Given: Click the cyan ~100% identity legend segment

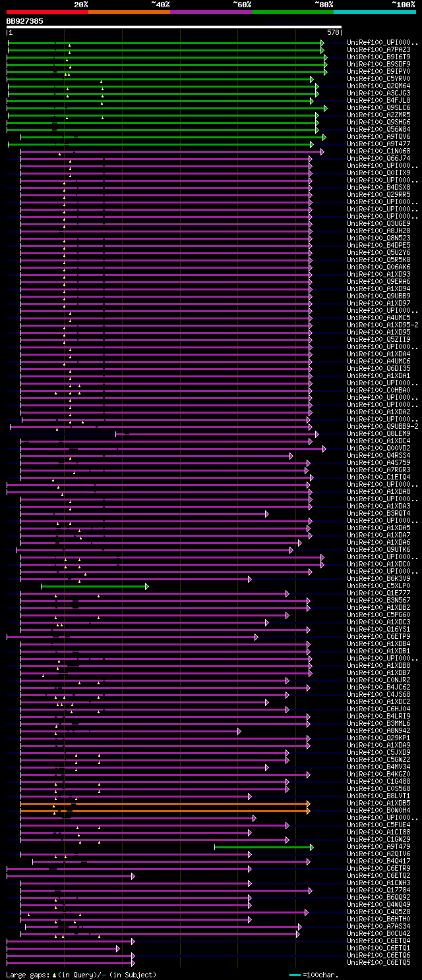Looking at the screenshot, I should pos(375,12).
